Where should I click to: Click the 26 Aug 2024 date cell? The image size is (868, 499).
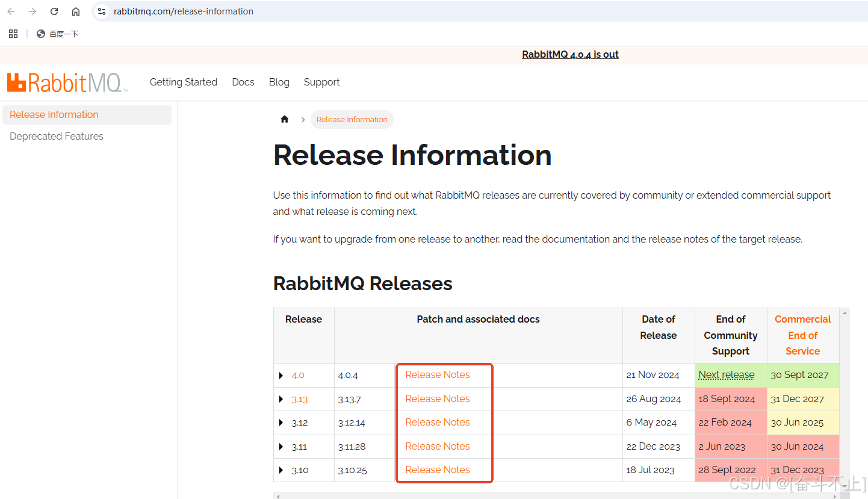pyautogui.click(x=659, y=399)
